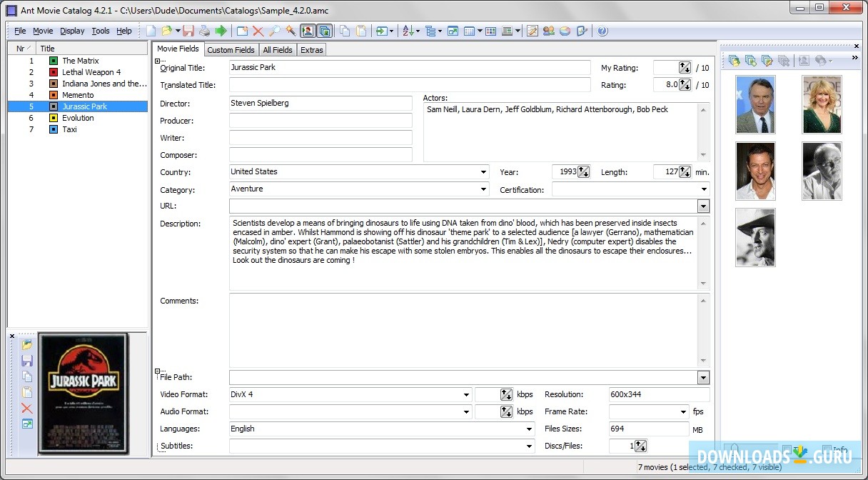Click the Help question mark toolbar icon
868x480 pixels.
pyautogui.click(x=602, y=31)
